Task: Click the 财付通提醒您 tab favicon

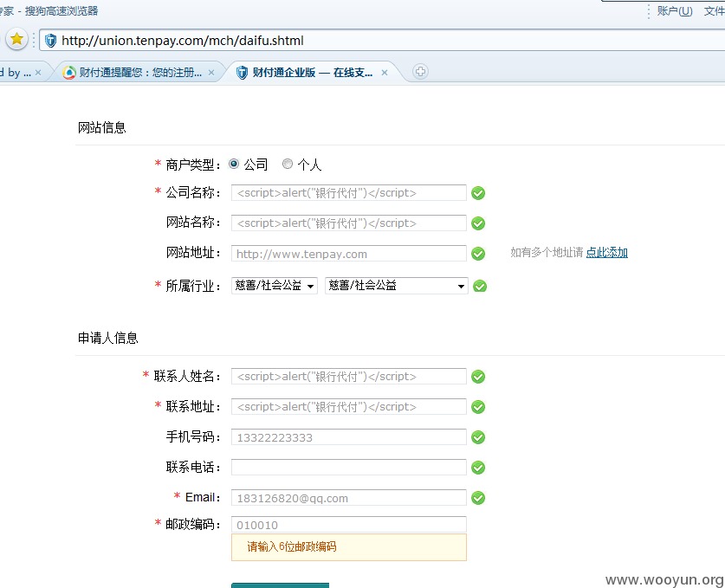Action: click(x=69, y=72)
